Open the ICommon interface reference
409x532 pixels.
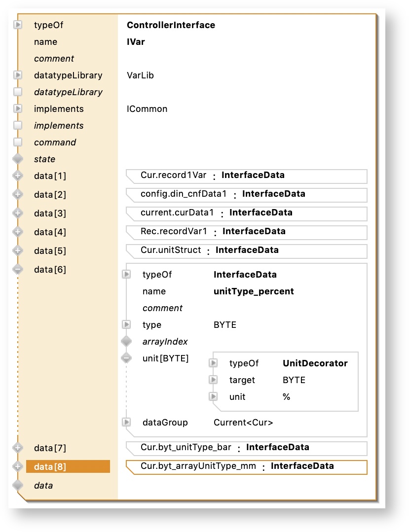(147, 109)
